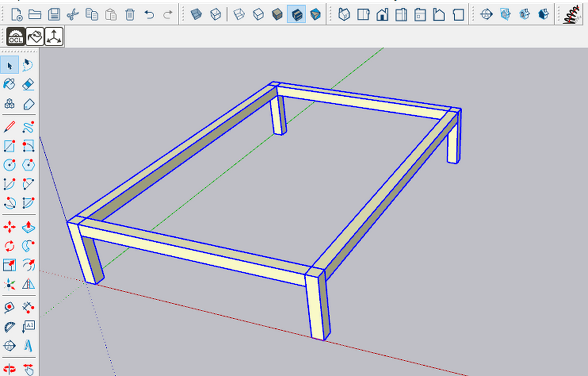Image resolution: width=588 pixels, height=376 pixels.
Task: Save the model with floppy icon
Action: (x=54, y=14)
